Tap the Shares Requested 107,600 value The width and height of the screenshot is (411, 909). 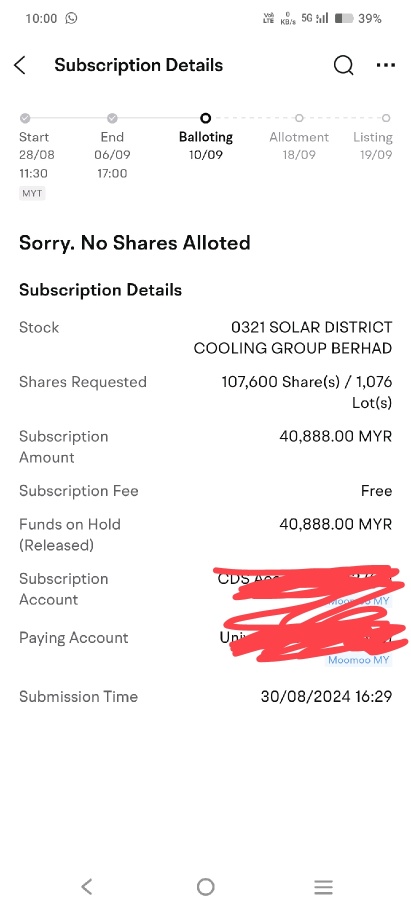[x=307, y=392]
